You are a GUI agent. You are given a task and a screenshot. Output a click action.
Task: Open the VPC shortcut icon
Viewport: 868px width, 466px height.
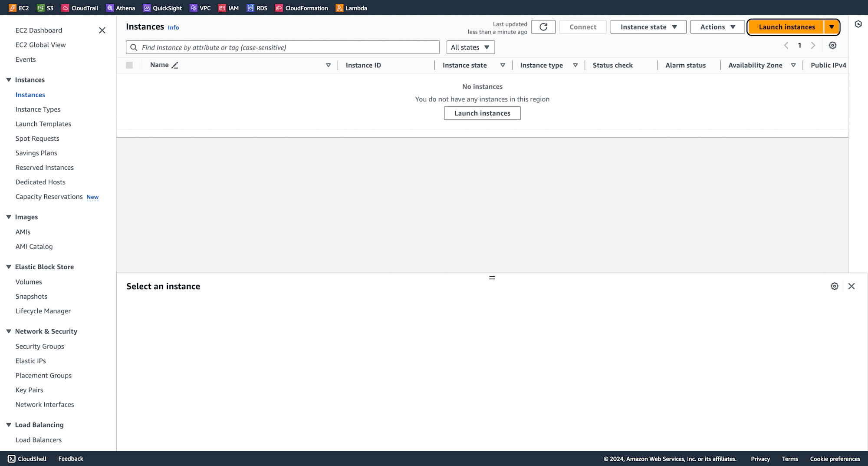[x=193, y=8]
